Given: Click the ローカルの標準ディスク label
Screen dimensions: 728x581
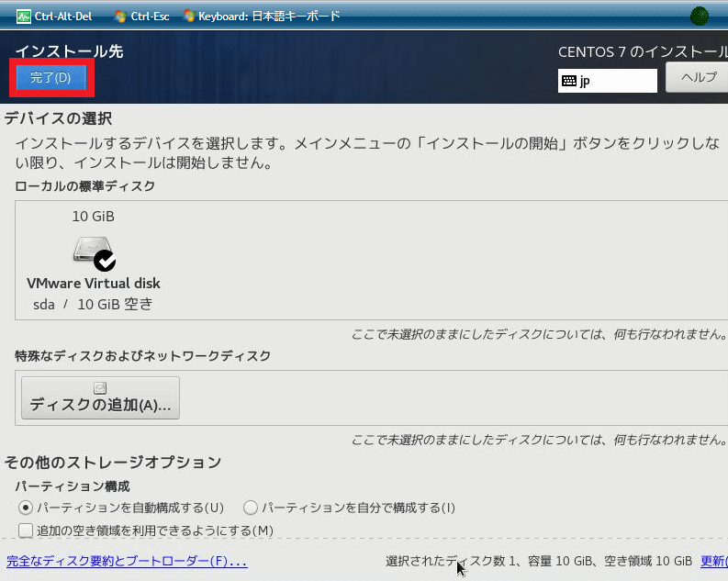Looking at the screenshot, I should point(85,186).
